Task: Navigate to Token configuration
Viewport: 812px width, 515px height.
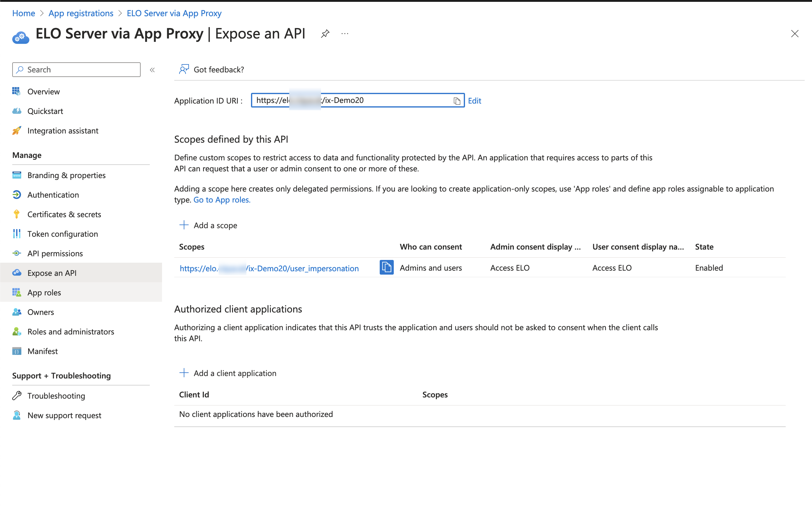Action: [63, 234]
